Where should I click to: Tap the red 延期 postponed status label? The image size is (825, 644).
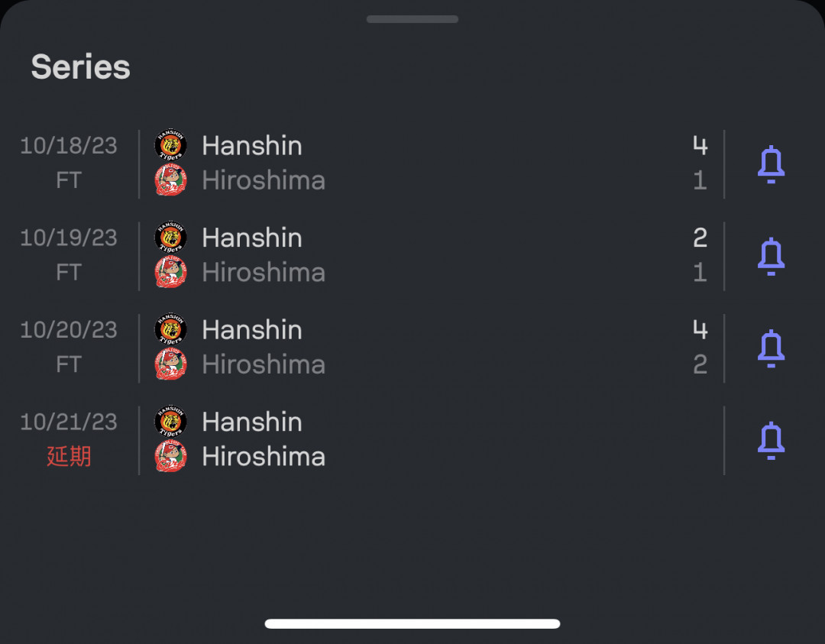69,456
